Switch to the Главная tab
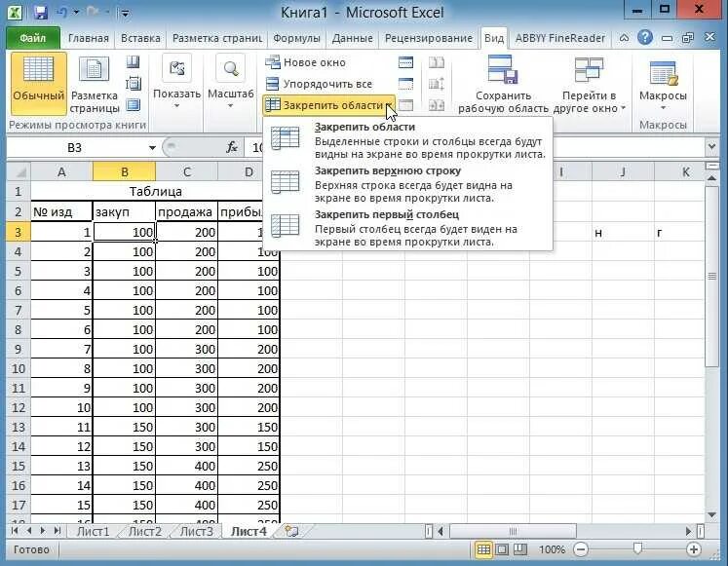The width and height of the screenshot is (728, 566). (89, 38)
